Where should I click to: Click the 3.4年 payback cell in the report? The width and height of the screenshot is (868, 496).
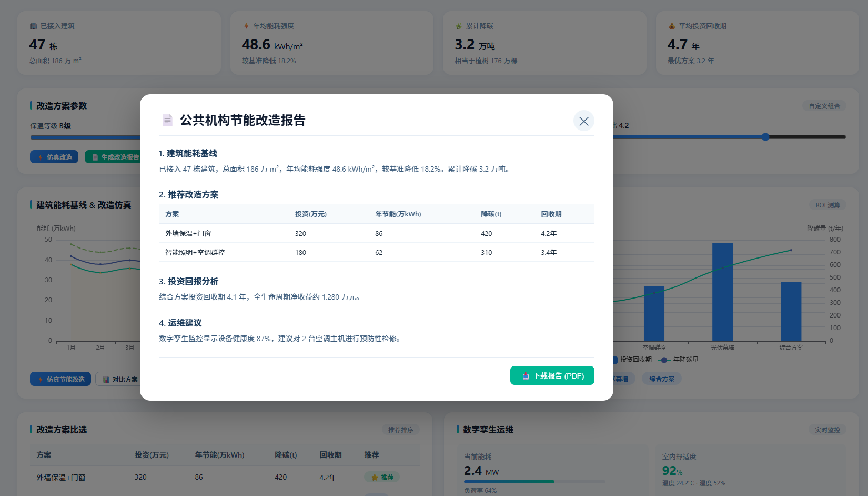pos(549,252)
